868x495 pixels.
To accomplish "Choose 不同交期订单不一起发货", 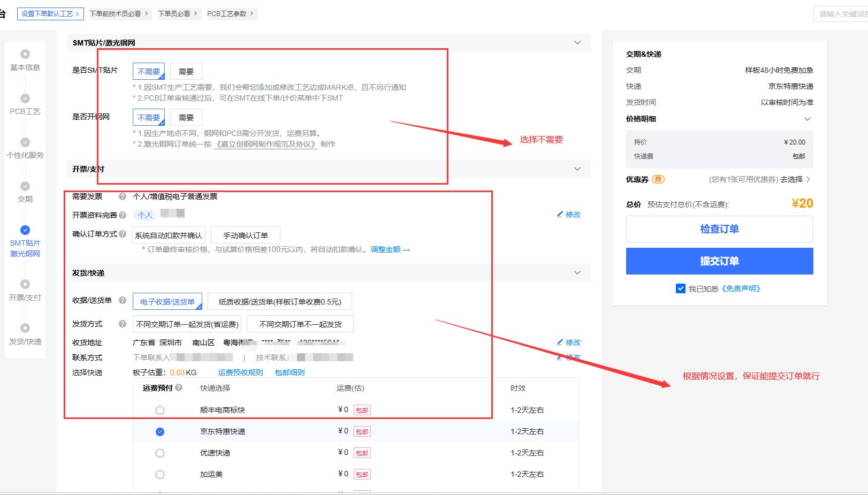I will click(300, 324).
